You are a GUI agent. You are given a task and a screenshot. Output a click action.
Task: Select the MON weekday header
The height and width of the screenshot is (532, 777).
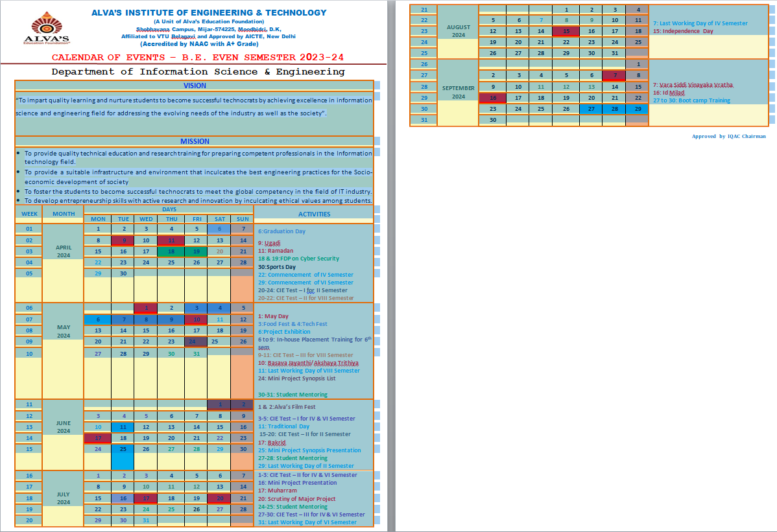coord(98,219)
